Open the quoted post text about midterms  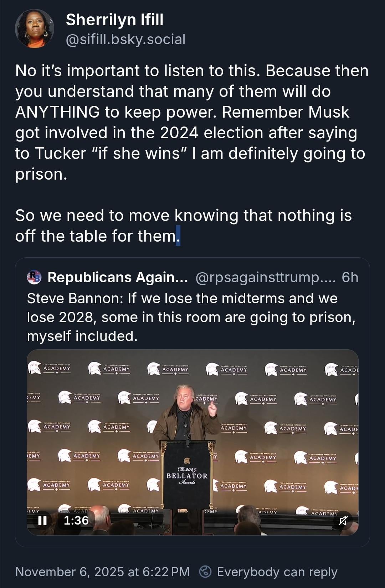pos(191,317)
